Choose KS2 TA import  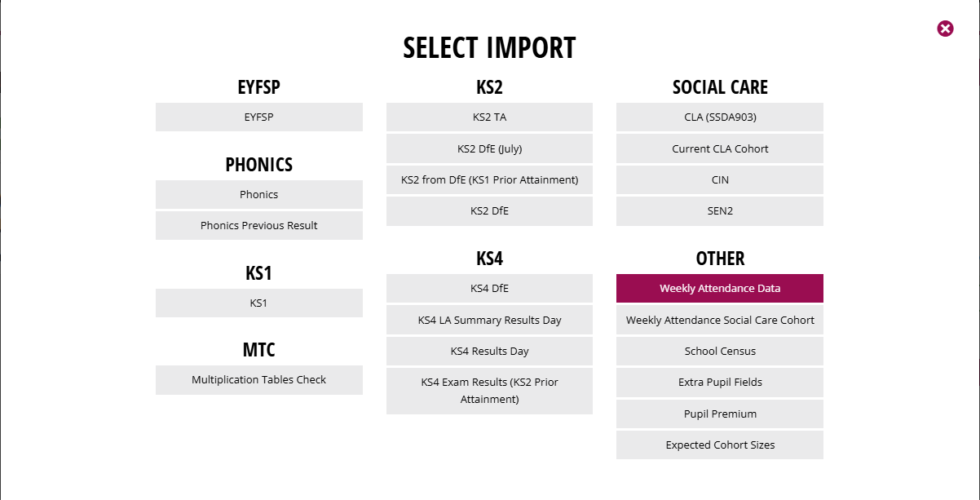[x=489, y=117]
